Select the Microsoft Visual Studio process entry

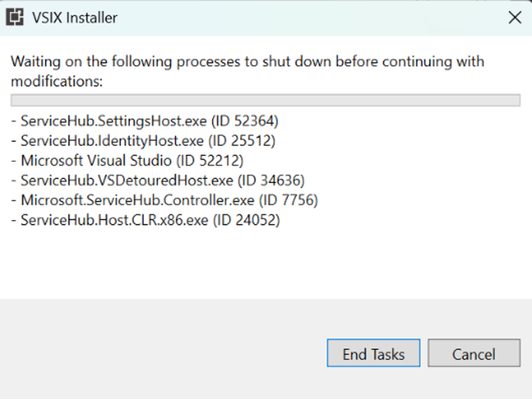pos(127,160)
